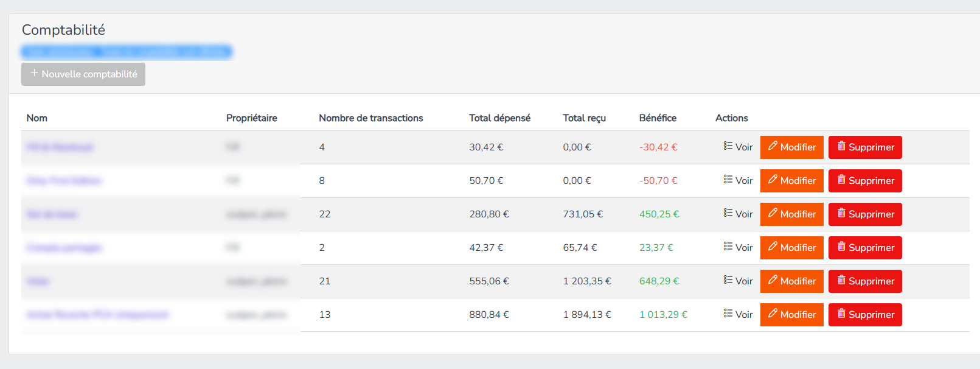
Task: Click trash icon in Supprimer for 4-transaction row
Action: click(841, 146)
